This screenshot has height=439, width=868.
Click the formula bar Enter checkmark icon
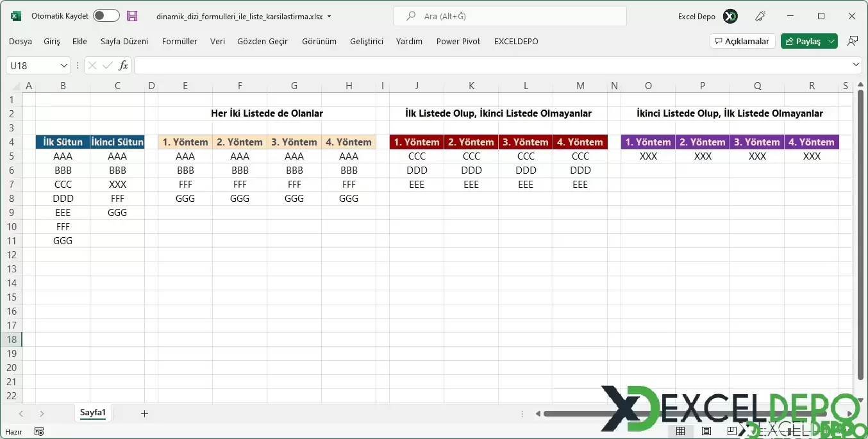point(107,65)
